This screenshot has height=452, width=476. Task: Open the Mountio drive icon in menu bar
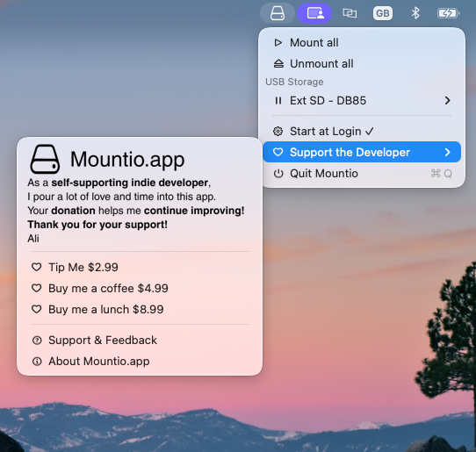click(x=278, y=13)
